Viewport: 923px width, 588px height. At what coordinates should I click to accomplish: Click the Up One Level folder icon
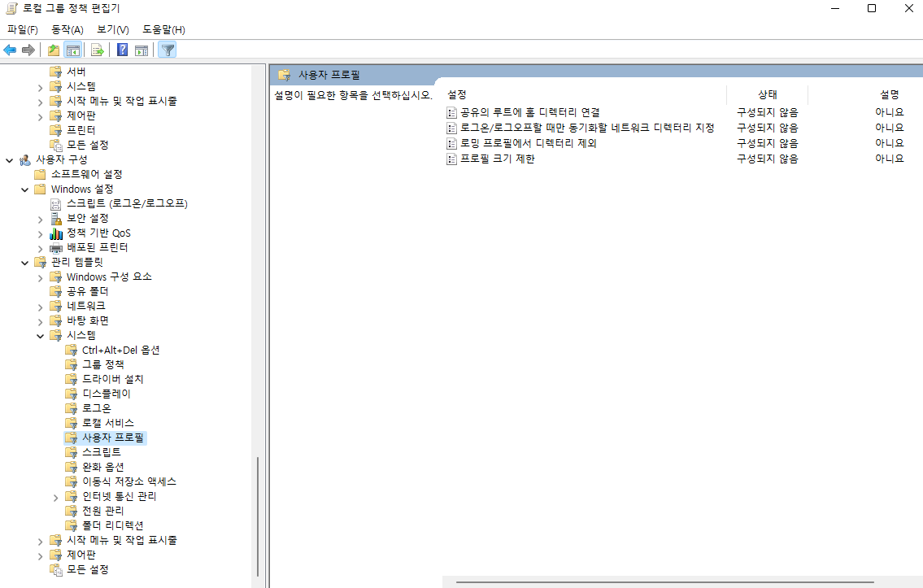[54, 50]
